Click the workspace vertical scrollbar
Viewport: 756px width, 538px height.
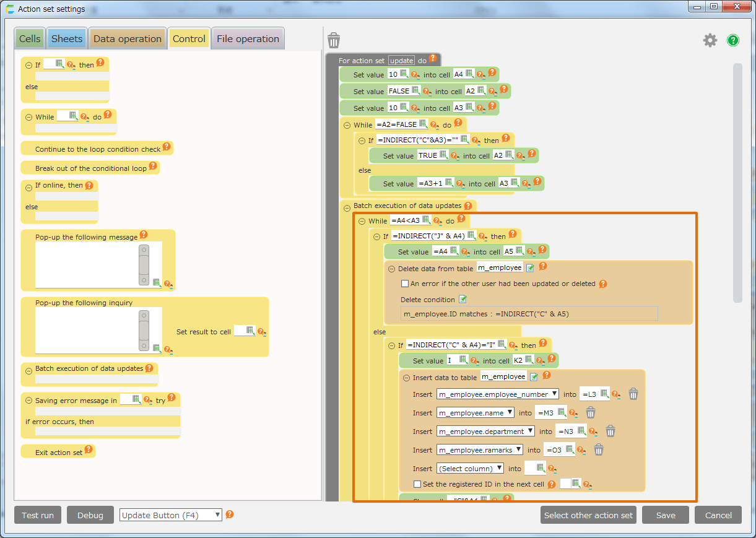point(737,183)
